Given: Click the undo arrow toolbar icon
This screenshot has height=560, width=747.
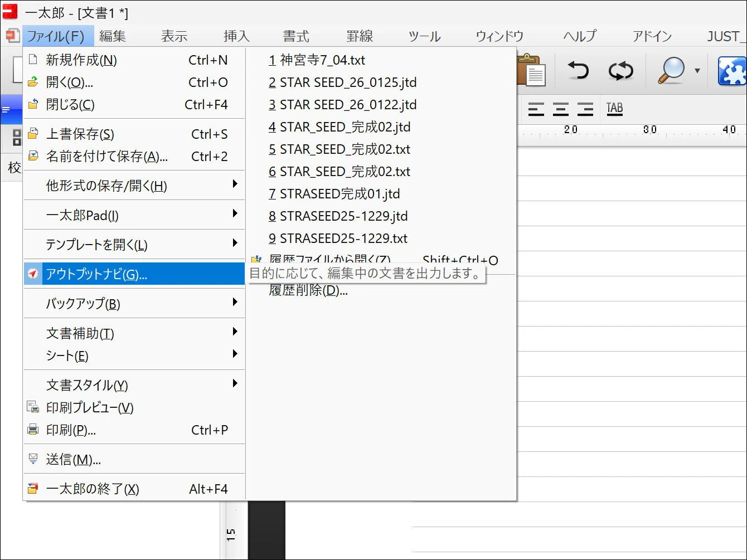Looking at the screenshot, I should [578, 71].
